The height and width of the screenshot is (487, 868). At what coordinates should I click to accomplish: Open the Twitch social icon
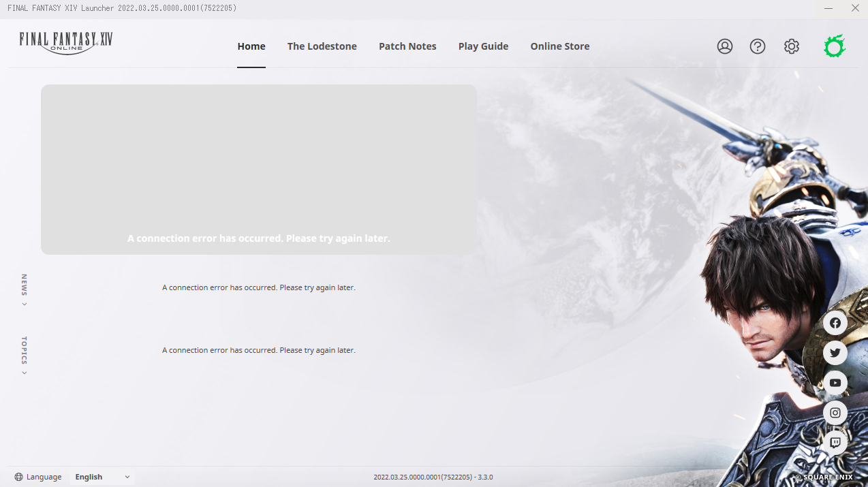coord(835,443)
